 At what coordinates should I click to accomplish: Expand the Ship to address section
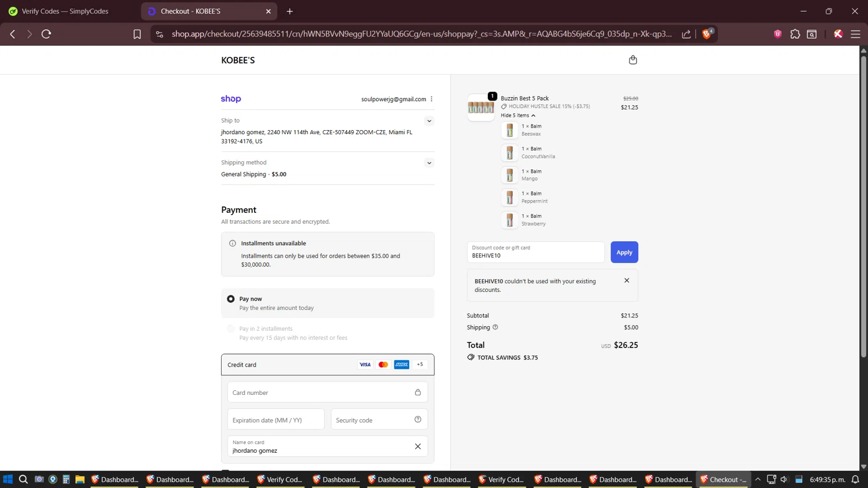(429, 121)
